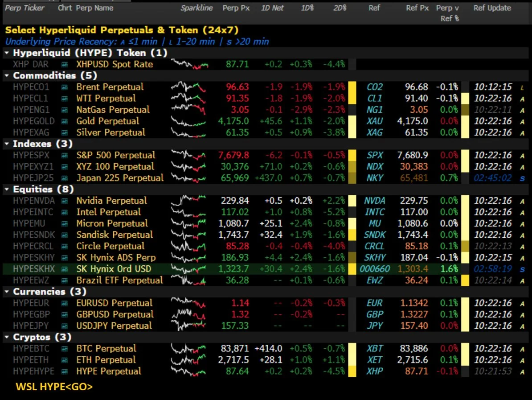
Task: Open chart icon for Brent Perpetual
Action: (65, 87)
